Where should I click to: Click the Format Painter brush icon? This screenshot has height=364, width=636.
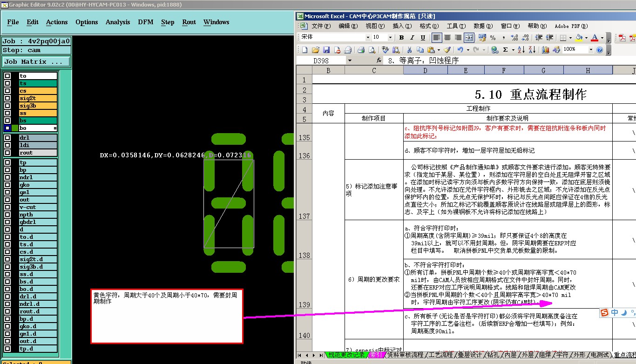point(447,50)
